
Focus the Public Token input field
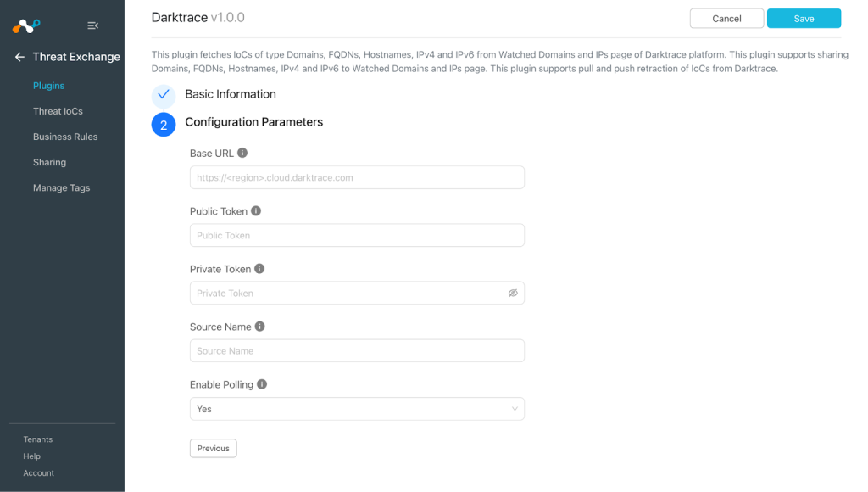[x=357, y=235]
